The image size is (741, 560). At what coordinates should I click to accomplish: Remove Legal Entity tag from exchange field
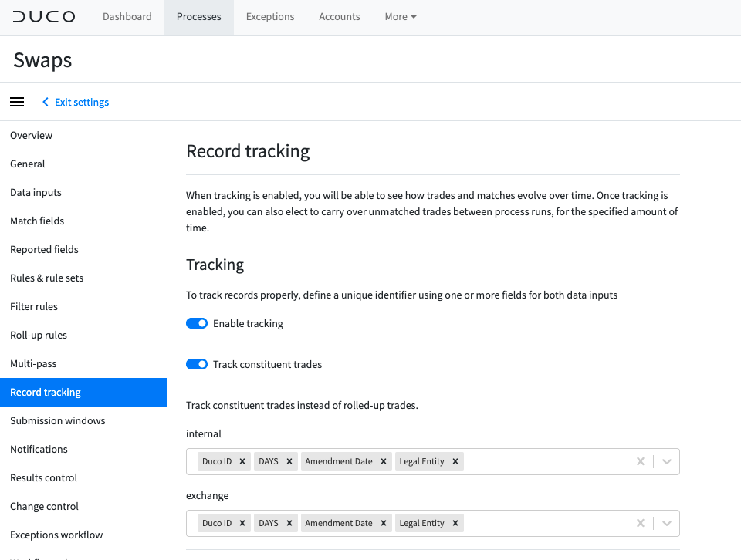[455, 523]
